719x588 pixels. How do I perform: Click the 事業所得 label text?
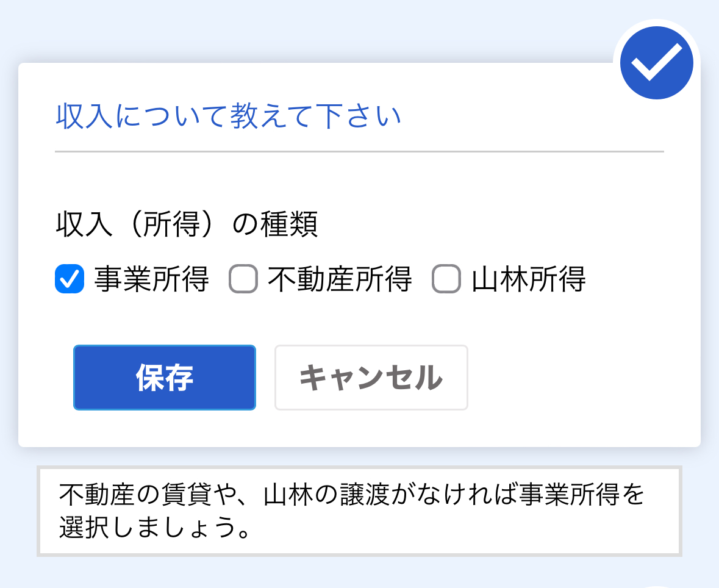tap(151, 279)
